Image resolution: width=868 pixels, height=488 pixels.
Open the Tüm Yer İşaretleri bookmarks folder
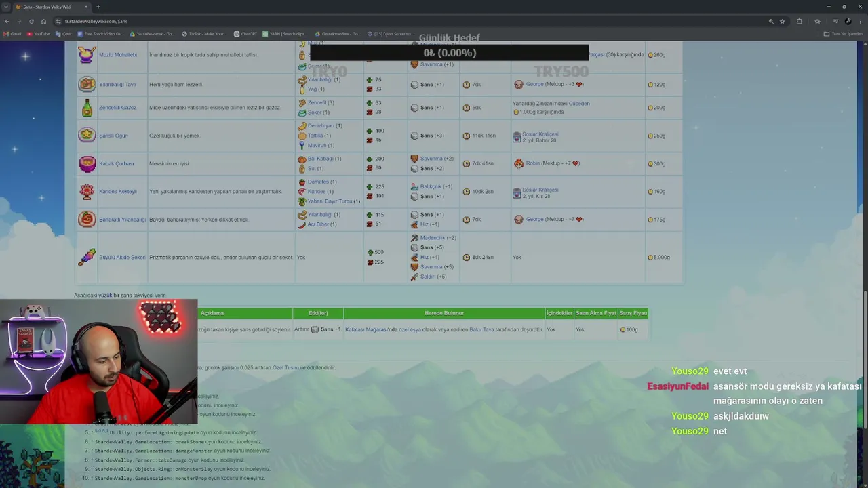843,34
